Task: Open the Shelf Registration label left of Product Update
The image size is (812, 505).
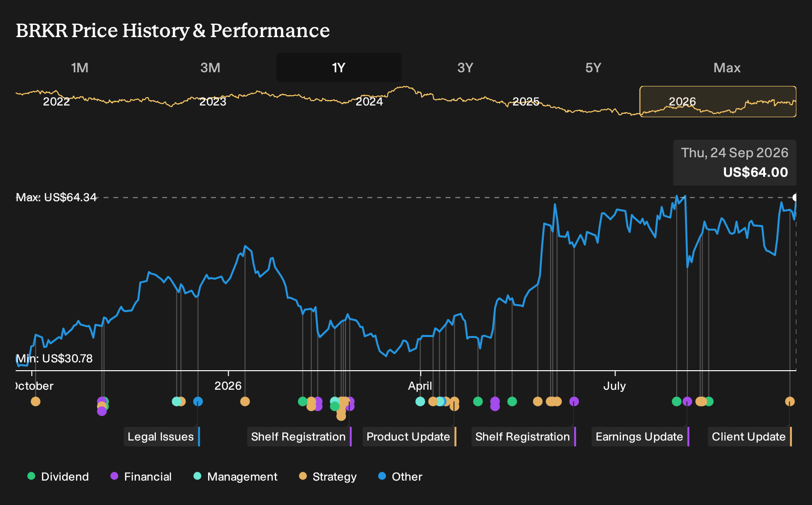Action: pos(299,437)
